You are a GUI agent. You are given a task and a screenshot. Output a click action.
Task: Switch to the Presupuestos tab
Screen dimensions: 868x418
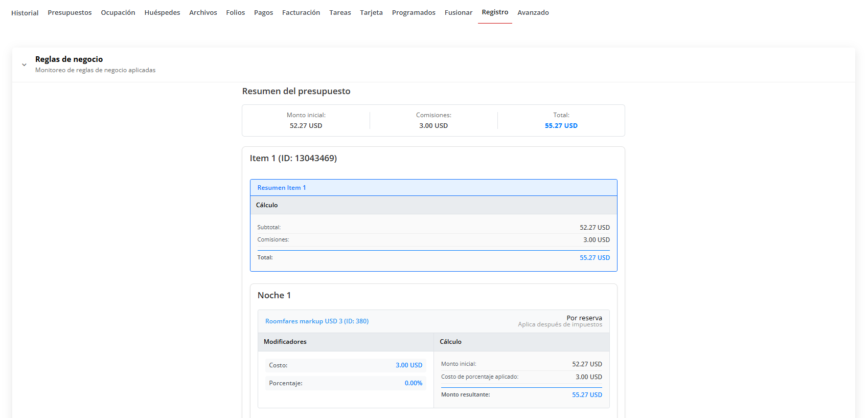70,13
